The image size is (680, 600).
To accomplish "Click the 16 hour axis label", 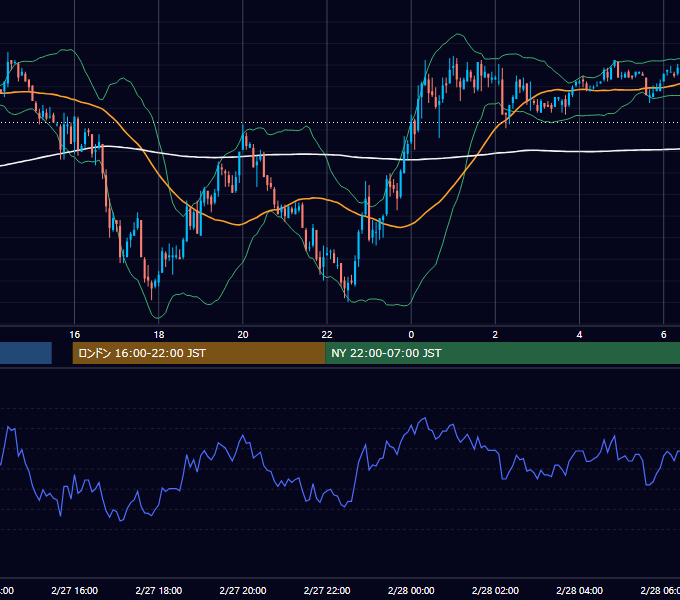I will click(x=75, y=334).
